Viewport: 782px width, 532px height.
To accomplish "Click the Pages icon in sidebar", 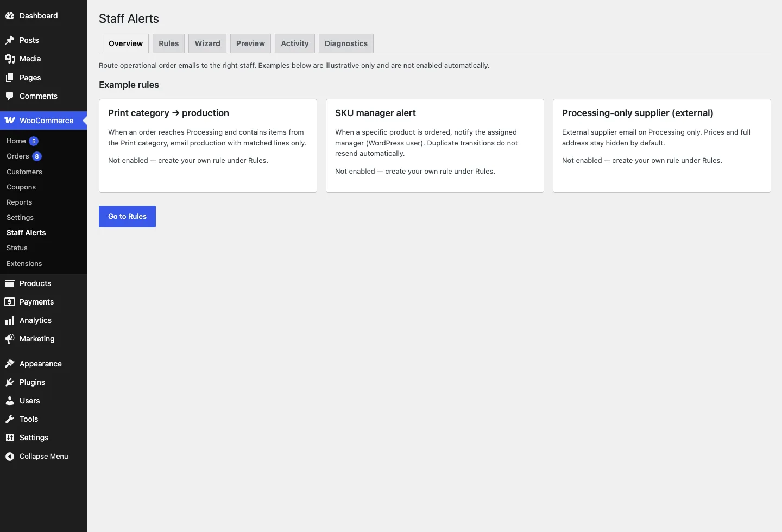I will tap(10, 78).
